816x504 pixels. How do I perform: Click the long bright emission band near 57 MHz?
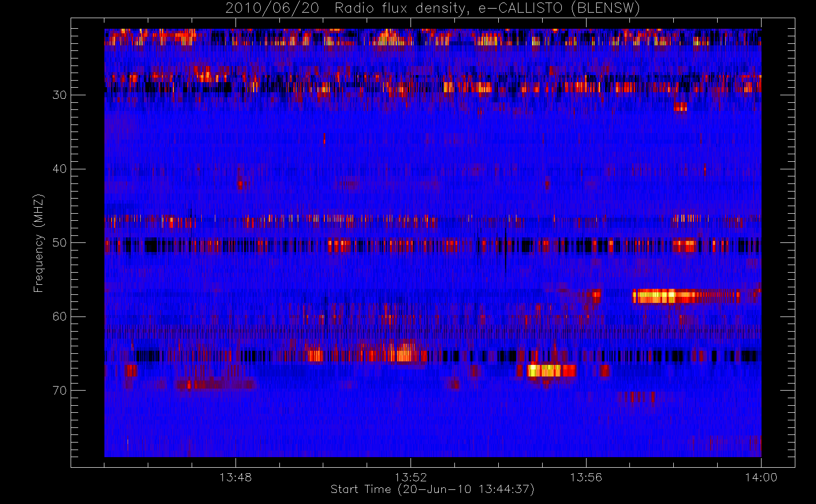click(x=686, y=296)
